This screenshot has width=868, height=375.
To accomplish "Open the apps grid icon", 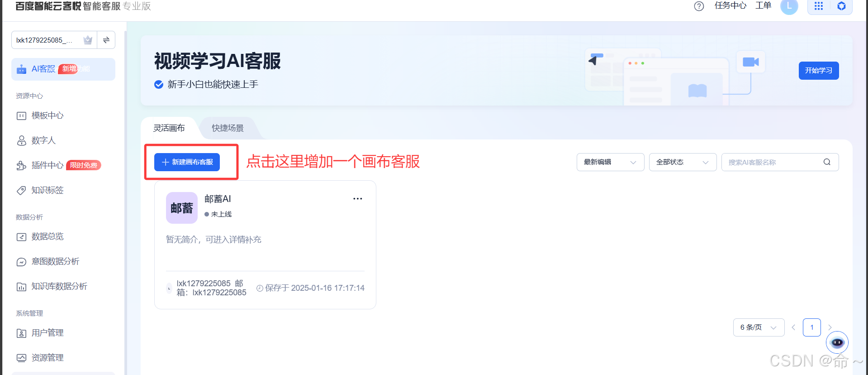I will point(819,6).
